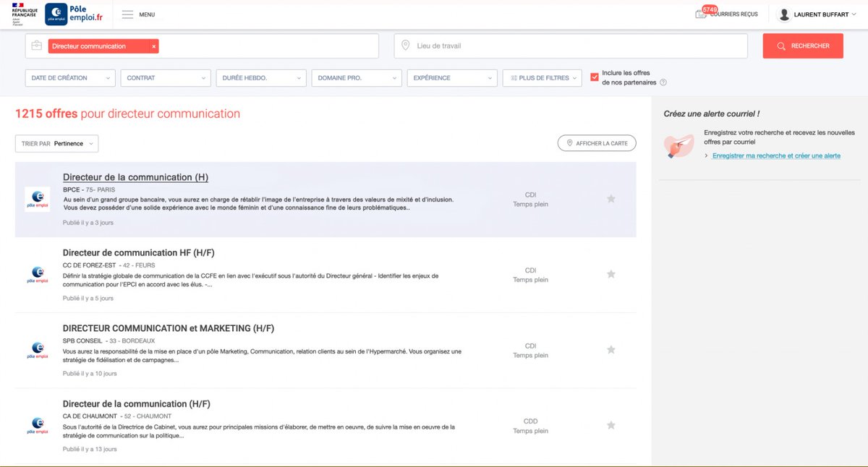Open the DURÉE HEBDO. filter dropdown
868x467 pixels.
261,78
